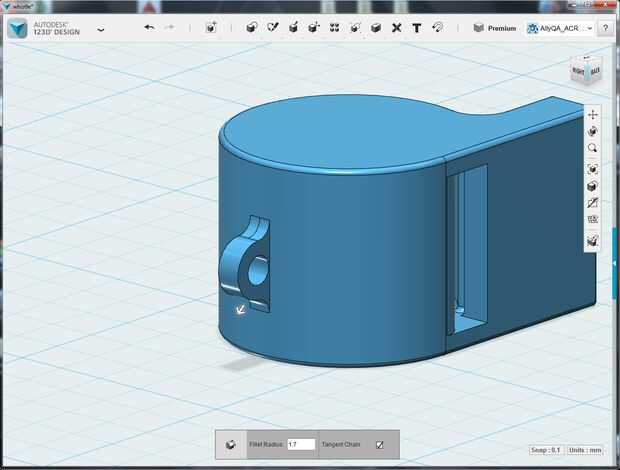
Task: Expand the 123D Design application menu arrow
Action: coord(101,30)
